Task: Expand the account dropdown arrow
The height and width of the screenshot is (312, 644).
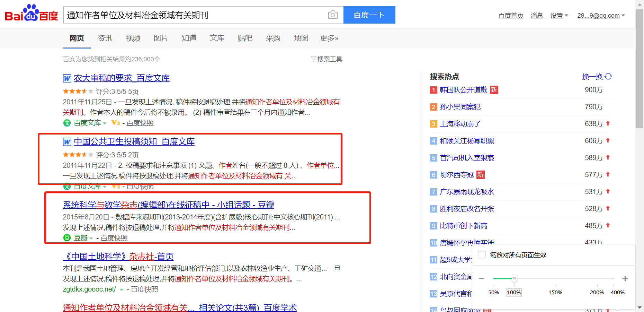Action: pos(623,16)
